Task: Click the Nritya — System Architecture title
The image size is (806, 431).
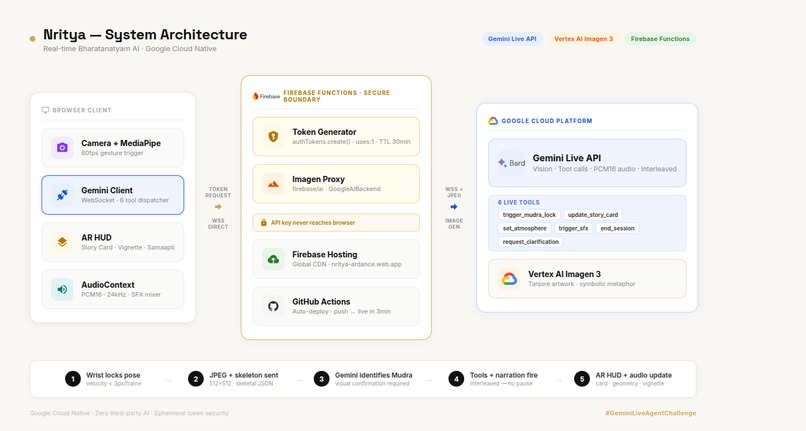Action: click(x=145, y=34)
